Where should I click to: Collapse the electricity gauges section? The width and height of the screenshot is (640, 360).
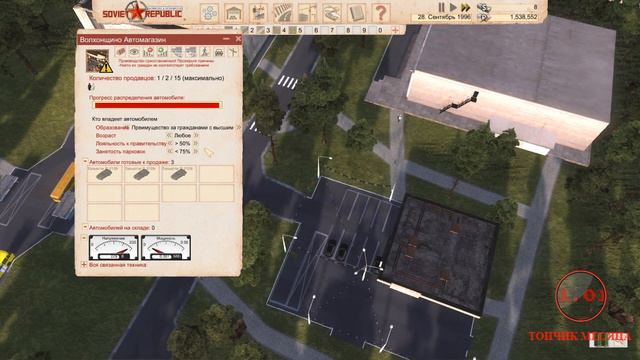point(84,237)
